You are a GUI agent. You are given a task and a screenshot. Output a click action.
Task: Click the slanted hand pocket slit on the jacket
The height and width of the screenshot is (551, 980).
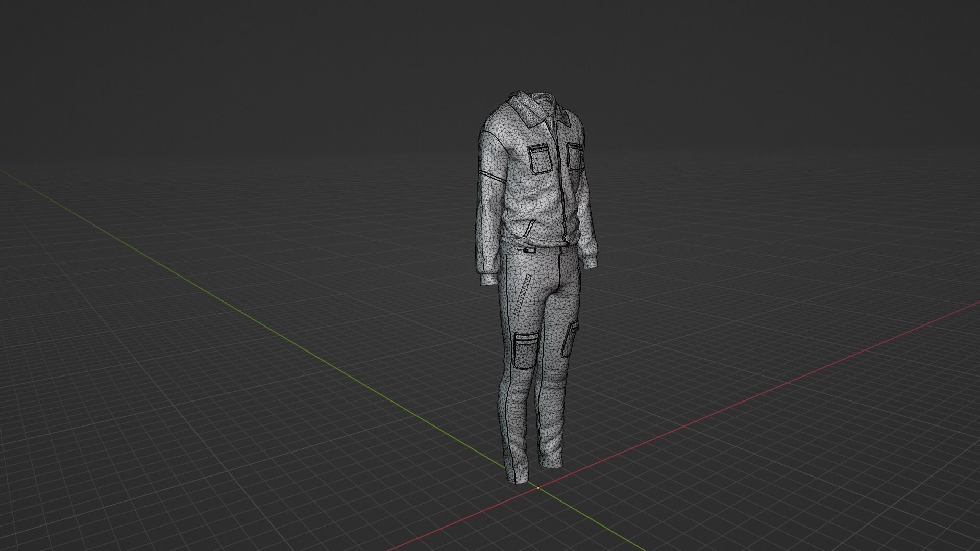click(529, 228)
